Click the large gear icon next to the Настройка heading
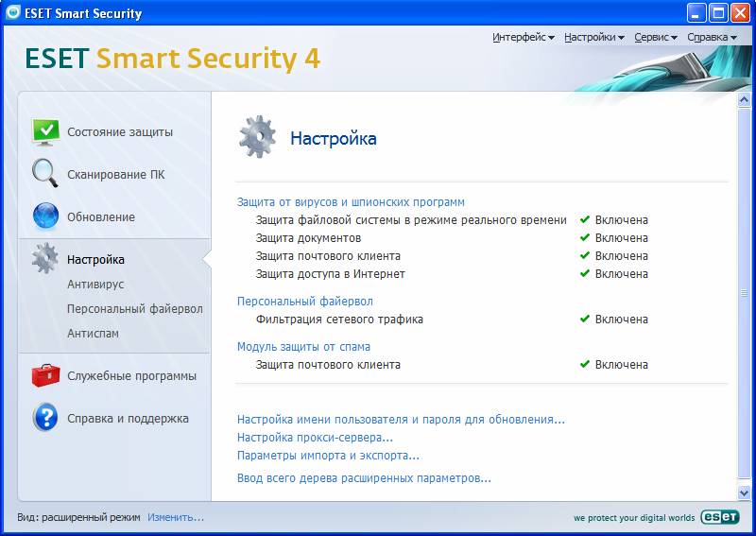 (x=257, y=137)
